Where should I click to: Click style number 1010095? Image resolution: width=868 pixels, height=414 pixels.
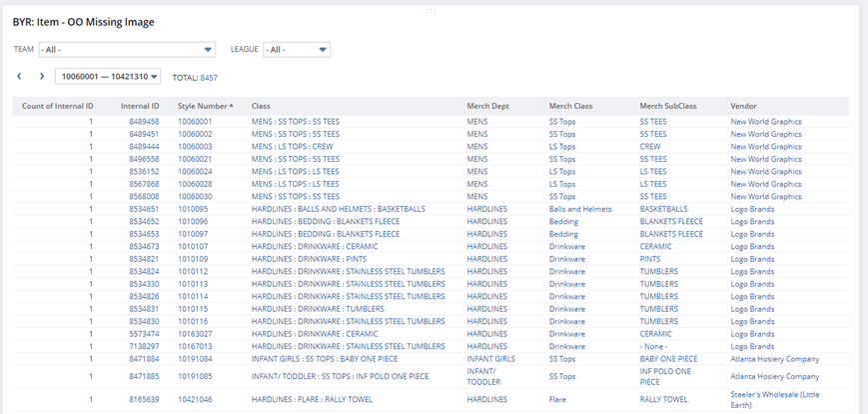(x=193, y=209)
